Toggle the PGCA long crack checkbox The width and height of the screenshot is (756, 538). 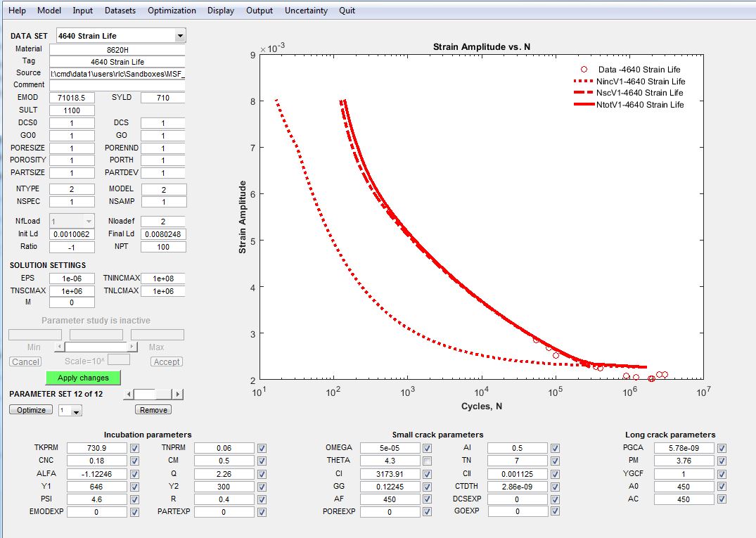point(722,448)
